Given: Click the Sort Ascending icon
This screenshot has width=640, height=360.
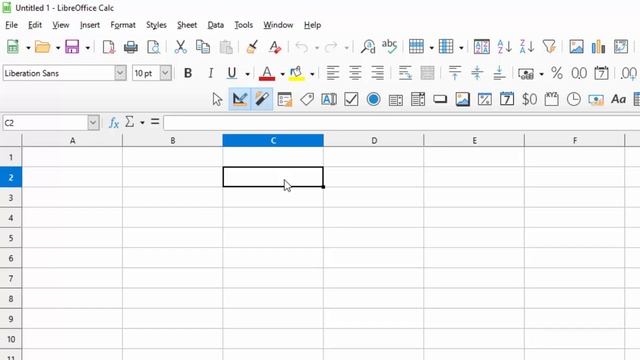Looking at the screenshot, I should [504, 47].
